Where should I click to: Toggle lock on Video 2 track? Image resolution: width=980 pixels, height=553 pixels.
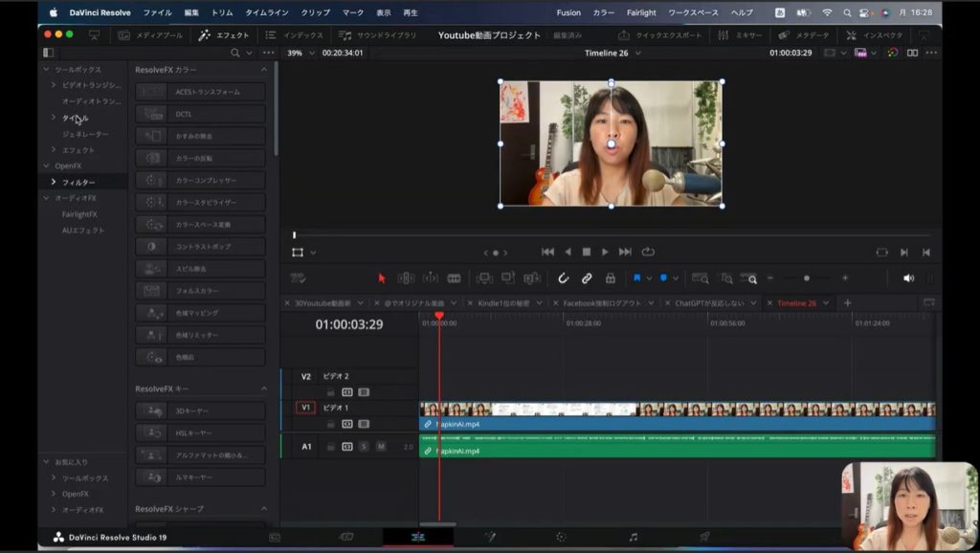click(x=331, y=392)
